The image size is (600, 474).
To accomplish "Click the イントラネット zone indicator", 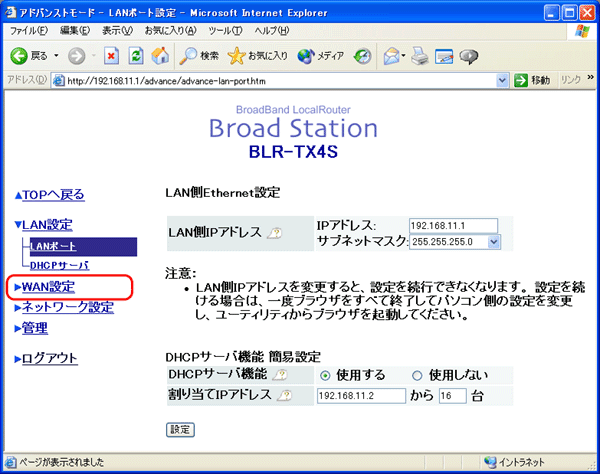I will (514, 462).
